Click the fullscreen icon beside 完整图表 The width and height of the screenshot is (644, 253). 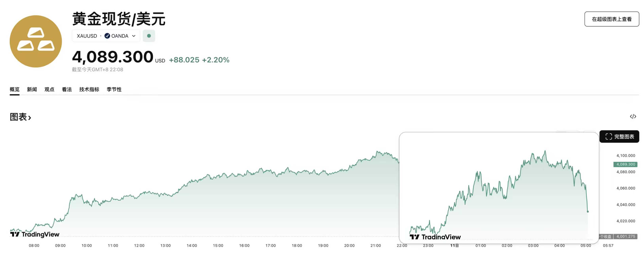(x=608, y=137)
